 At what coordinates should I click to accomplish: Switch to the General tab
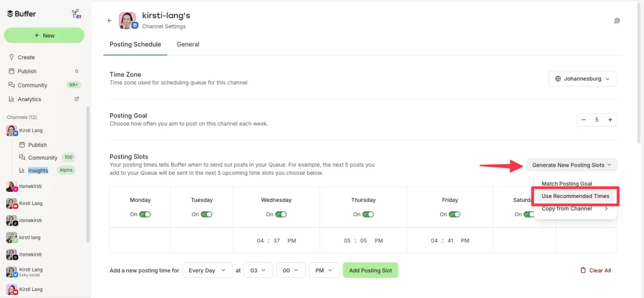[x=188, y=45]
